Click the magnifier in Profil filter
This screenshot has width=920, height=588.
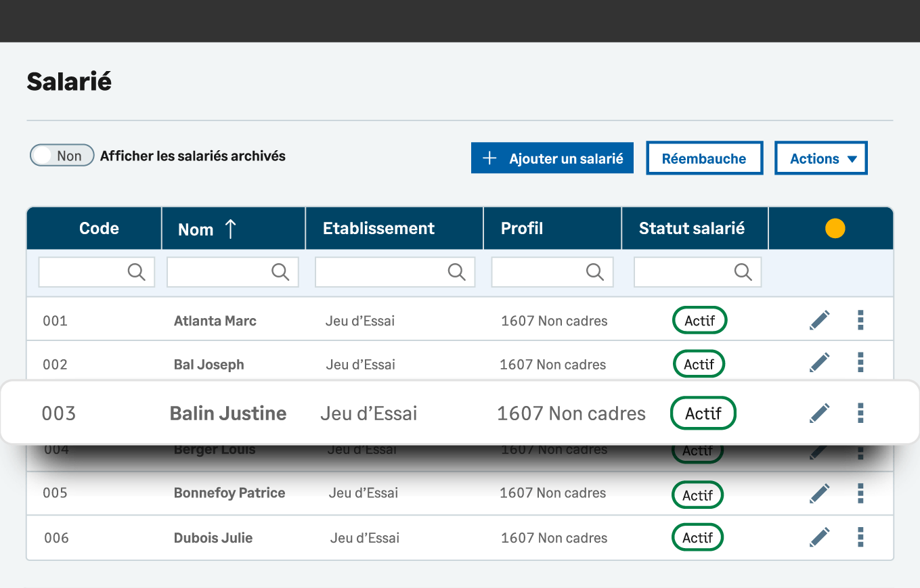click(595, 272)
